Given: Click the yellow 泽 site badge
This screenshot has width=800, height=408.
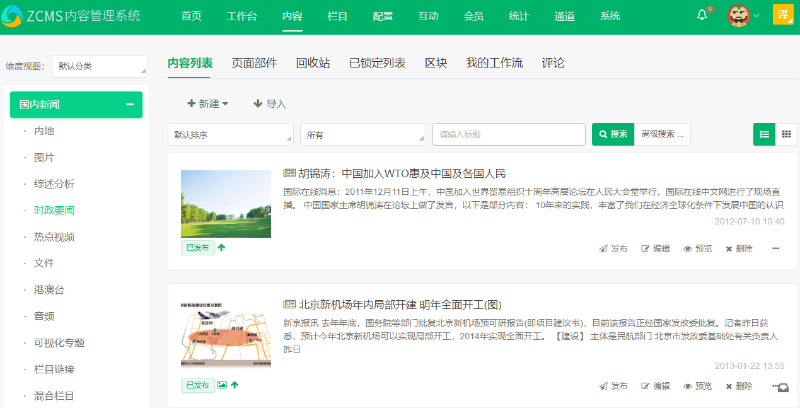Looking at the screenshot, I should [783, 15].
